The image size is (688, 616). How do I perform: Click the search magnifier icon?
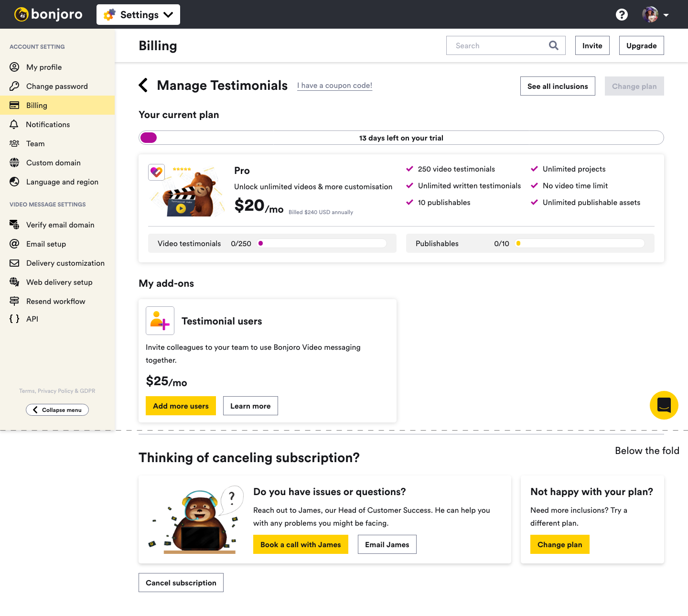point(554,45)
